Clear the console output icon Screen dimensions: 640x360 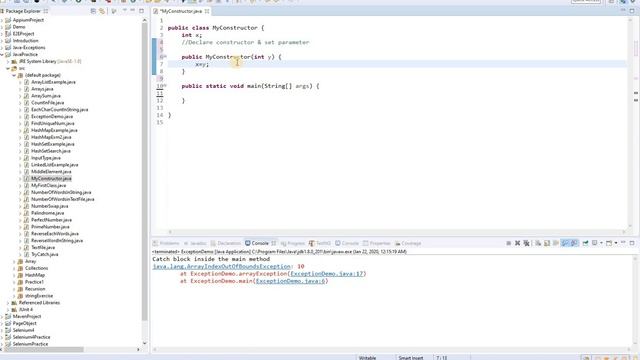538,243
